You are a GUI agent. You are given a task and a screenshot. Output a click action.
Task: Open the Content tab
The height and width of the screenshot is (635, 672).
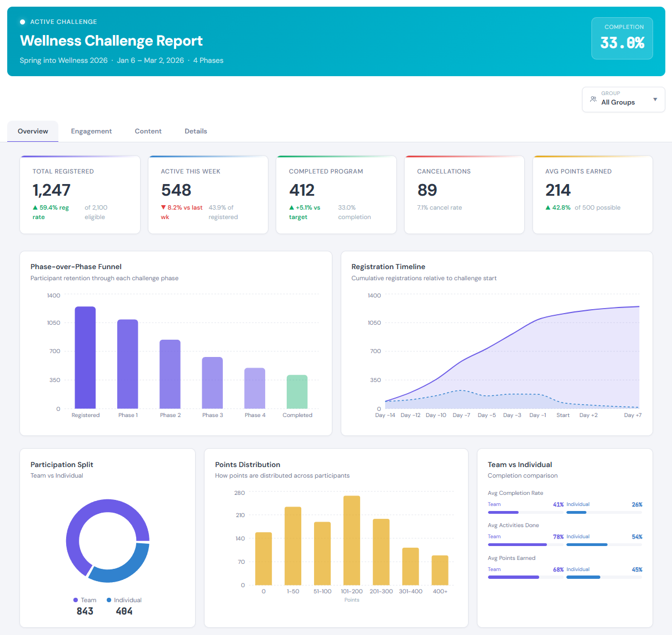(x=148, y=131)
